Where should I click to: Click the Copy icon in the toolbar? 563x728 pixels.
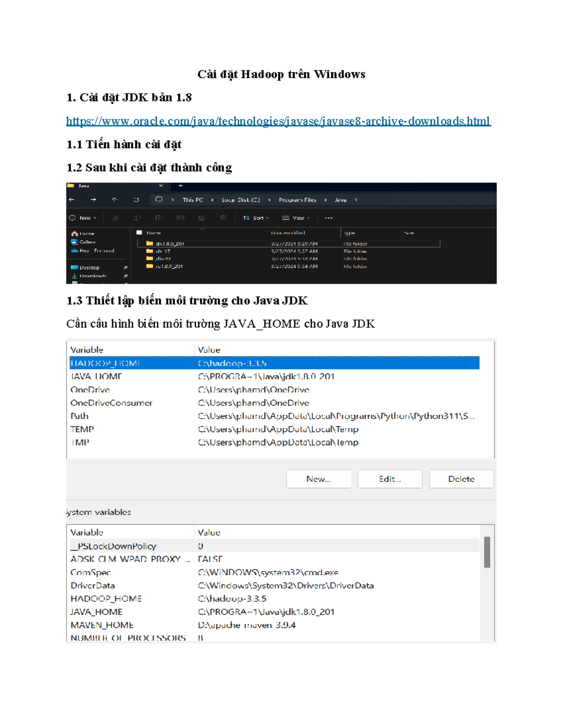point(137,218)
